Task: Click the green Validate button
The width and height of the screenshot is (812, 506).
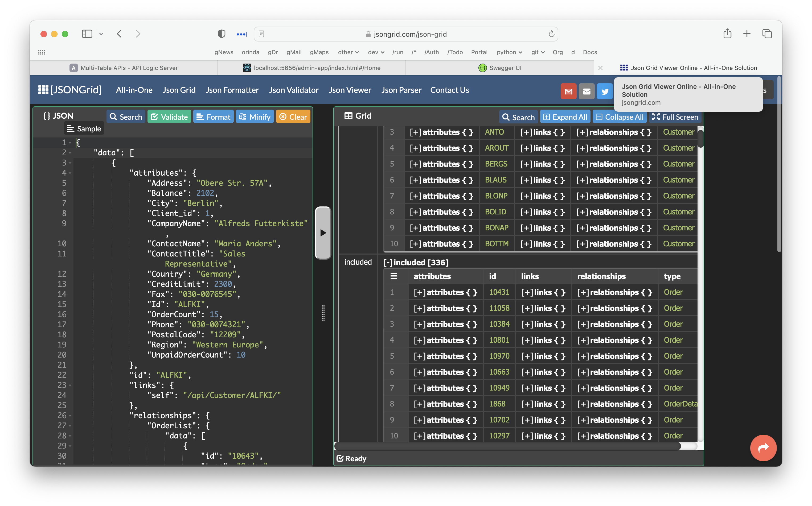Action: click(169, 117)
